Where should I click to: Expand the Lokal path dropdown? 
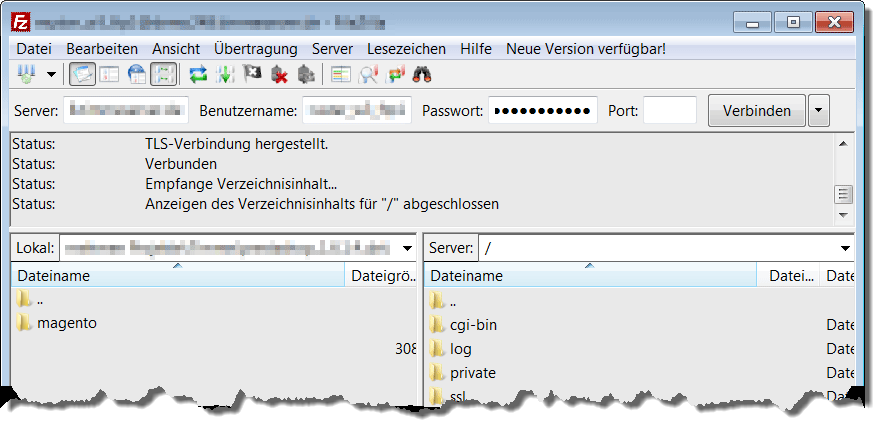coord(407,248)
